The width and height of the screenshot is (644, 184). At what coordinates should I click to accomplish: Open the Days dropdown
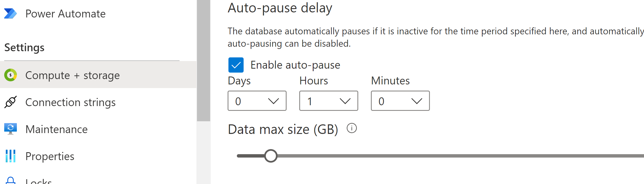257,101
